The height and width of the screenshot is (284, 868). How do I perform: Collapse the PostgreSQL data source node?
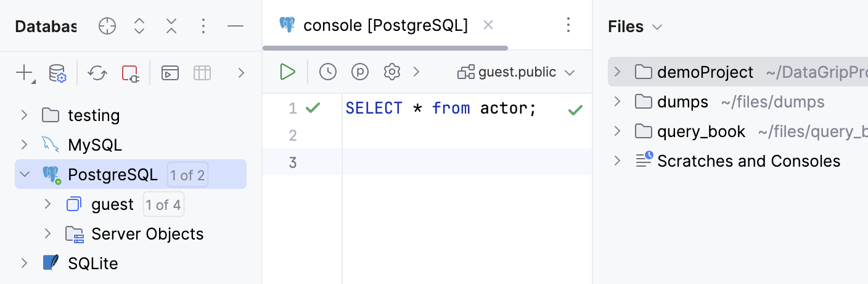coord(25,175)
